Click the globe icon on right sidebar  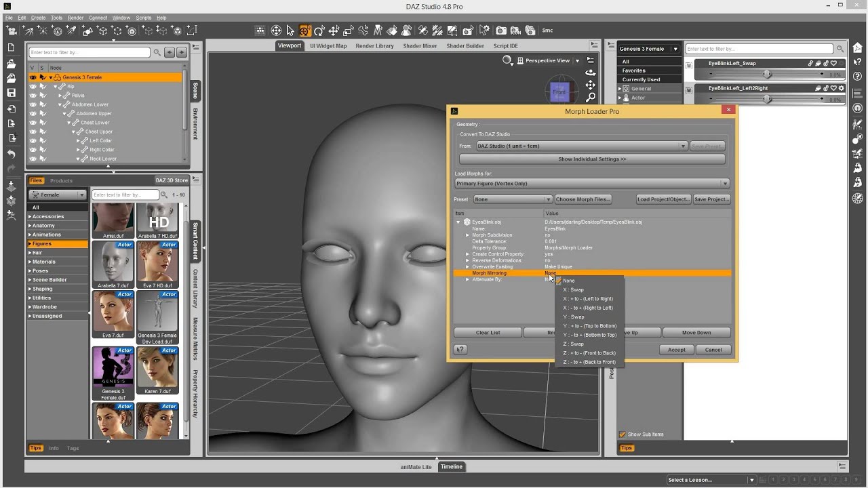(x=857, y=199)
